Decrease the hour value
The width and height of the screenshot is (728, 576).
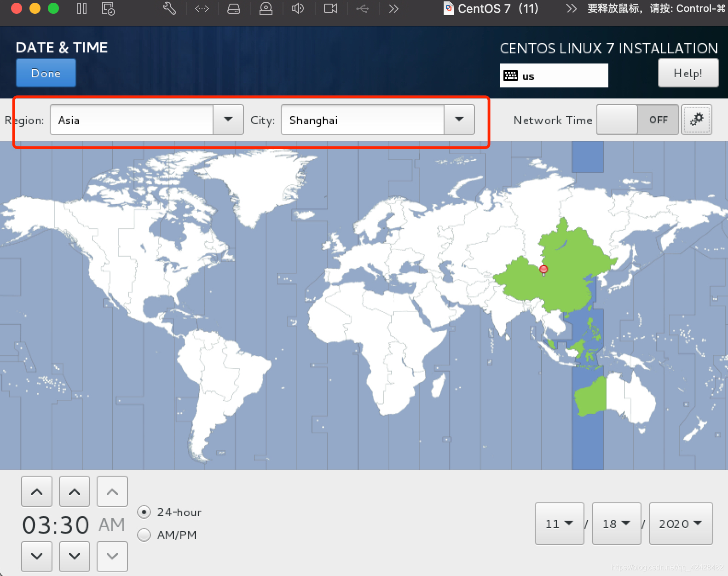(37, 556)
